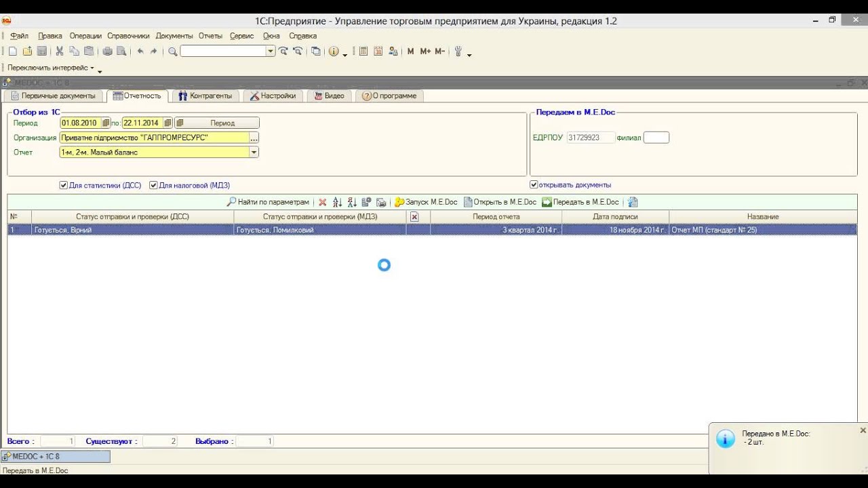Click the M+ memory add button
This screenshot has height=488, width=868.
click(x=426, y=52)
